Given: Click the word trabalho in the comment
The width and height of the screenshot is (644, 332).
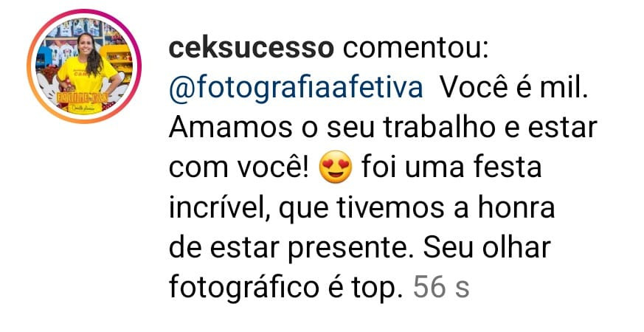Looking at the screenshot, I should point(440,128).
